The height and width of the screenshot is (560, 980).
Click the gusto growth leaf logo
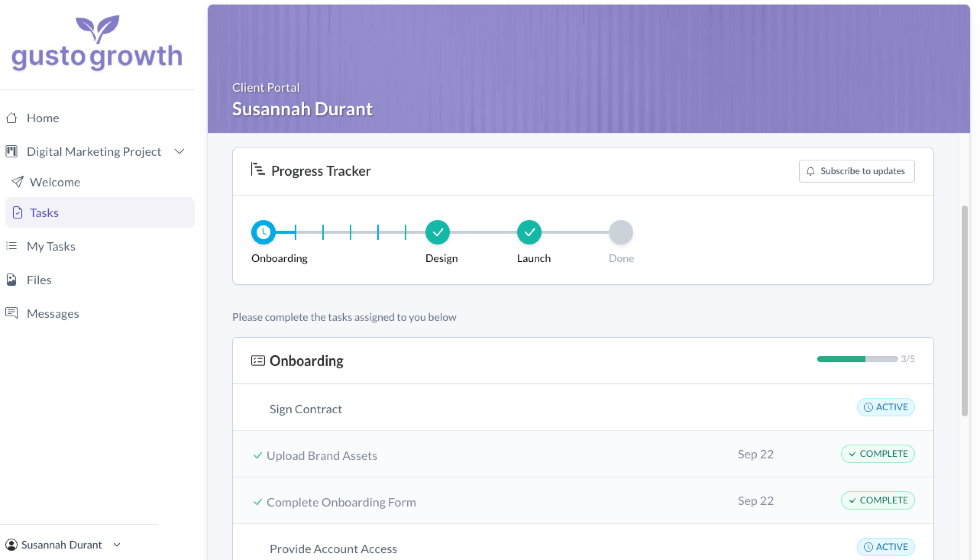pyautogui.click(x=97, y=29)
